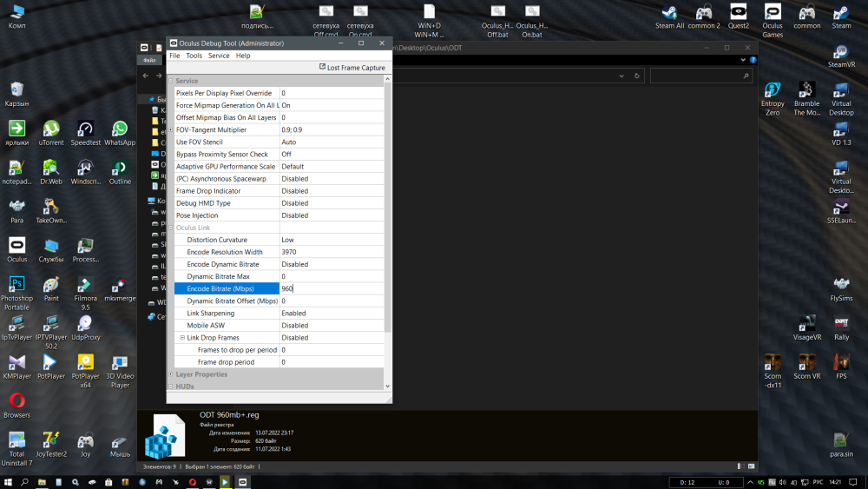Image resolution: width=868 pixels, height=489 pixels.
Task: Open the uTorrent desktop icon
Action: (51, 132)
